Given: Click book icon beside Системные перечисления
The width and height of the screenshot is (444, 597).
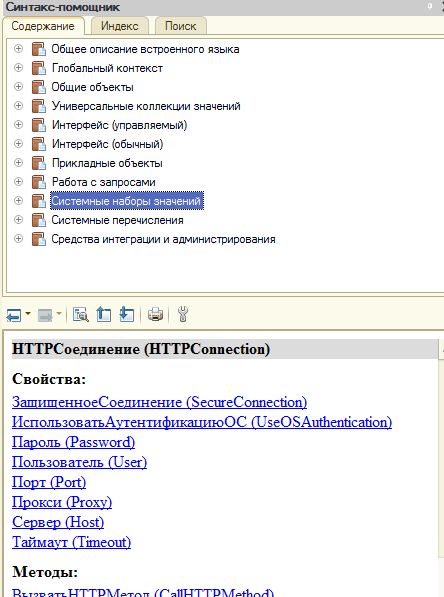Looking at the screenshot, I should [x=38, y=220].
